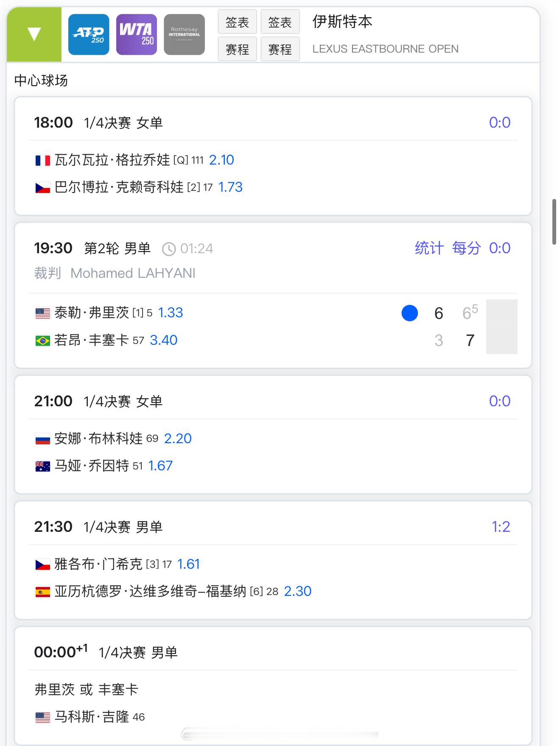Click Australian flag beside 马娅·乔因特
The height and width of the screenshot is (746, 560).
tap(42, 467)
